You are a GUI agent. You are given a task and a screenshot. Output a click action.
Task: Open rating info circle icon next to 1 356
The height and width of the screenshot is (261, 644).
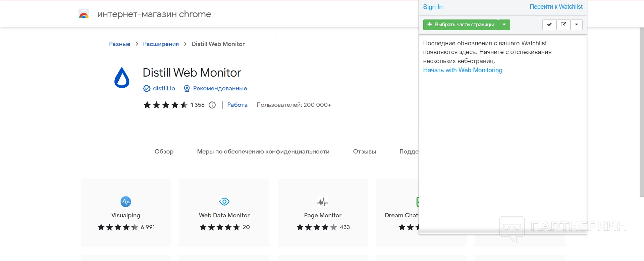pyautogui.click(x=212, y=105)
